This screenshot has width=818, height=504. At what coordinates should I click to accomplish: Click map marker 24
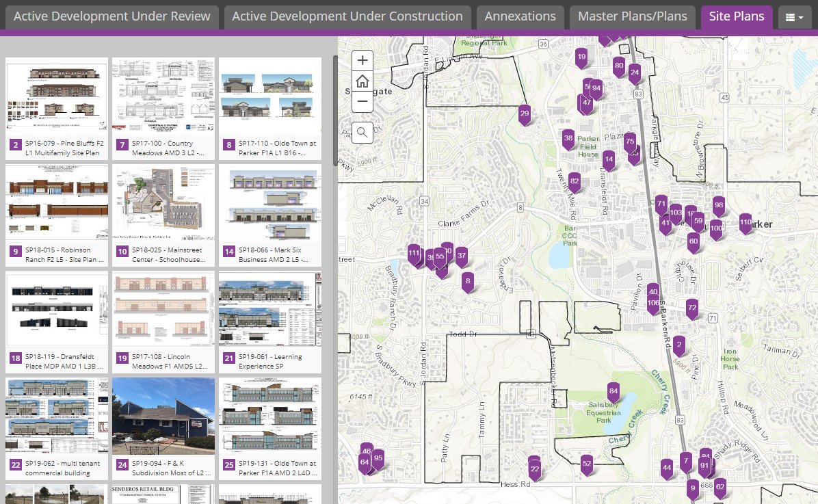pyautogui.click(x=635, y=74)
